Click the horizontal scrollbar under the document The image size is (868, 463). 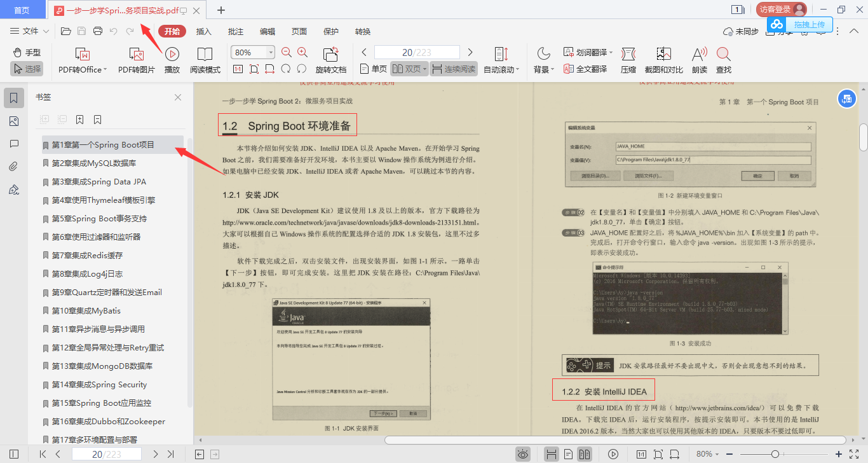[615, 439]
